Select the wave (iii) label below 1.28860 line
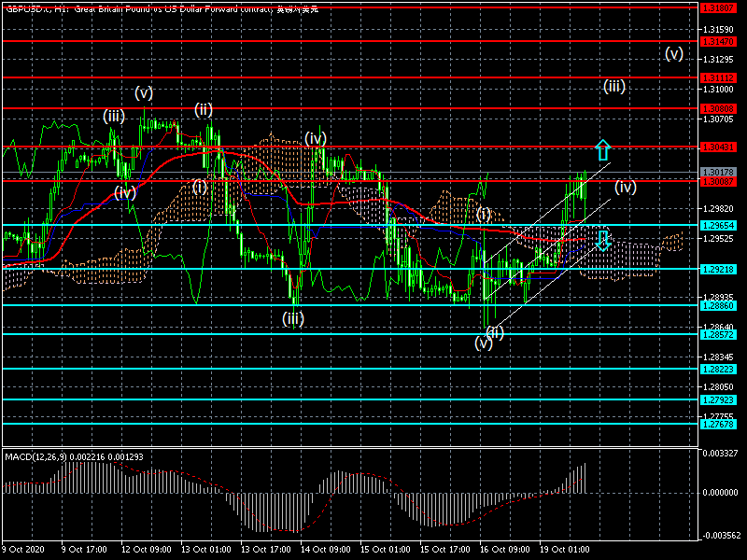This screenshot has height=560, width=747. coord(293,318)
